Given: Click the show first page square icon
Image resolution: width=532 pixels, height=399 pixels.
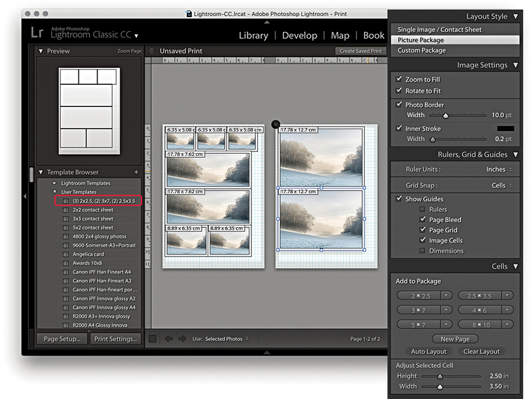Looking at the screenshot, I should [153, 339].
